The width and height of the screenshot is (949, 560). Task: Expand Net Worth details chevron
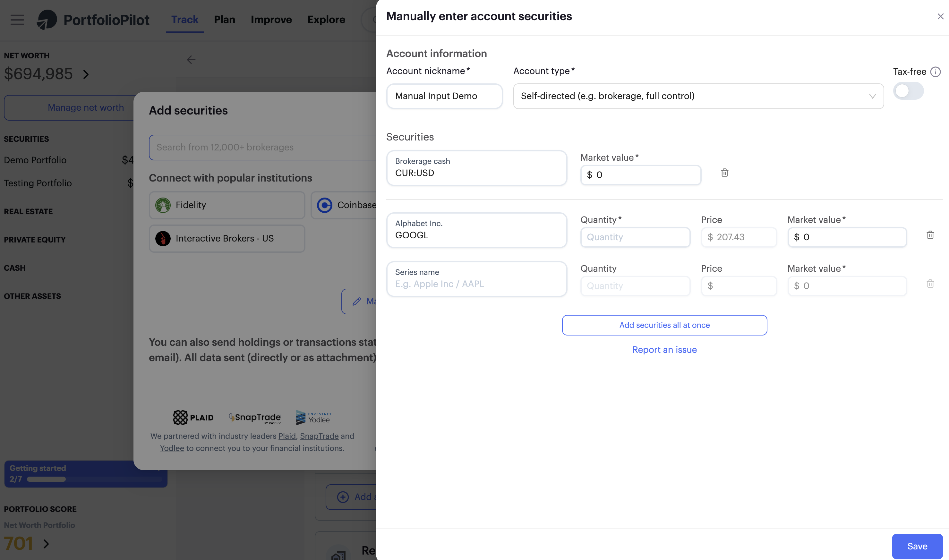click(x=86, y=74)
